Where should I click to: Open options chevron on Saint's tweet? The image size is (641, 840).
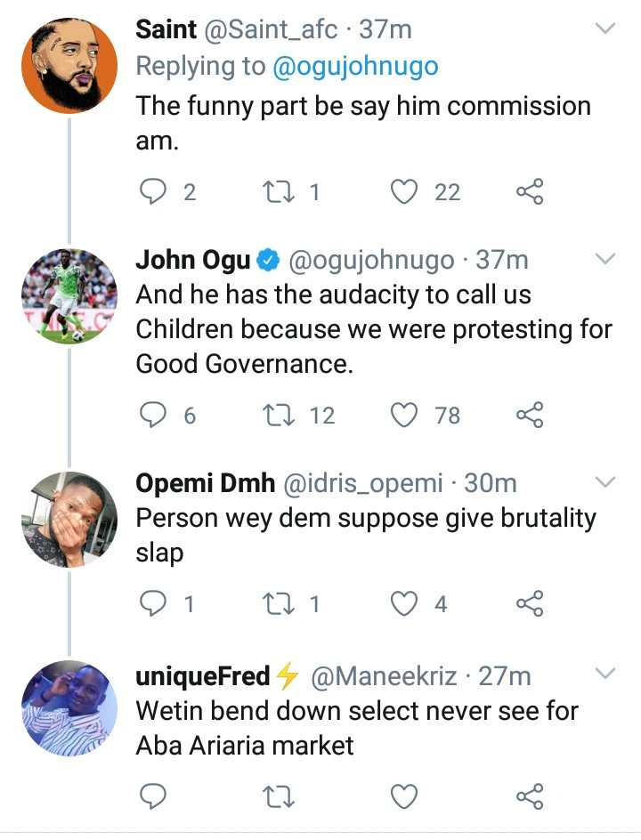[x=605, y=29]
